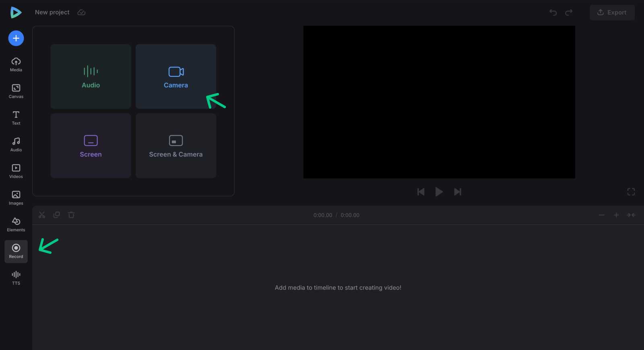The width and height of the screenshot is (644, 350).
Task: Choose the Camera recording card
Action: tap(176, 76)
